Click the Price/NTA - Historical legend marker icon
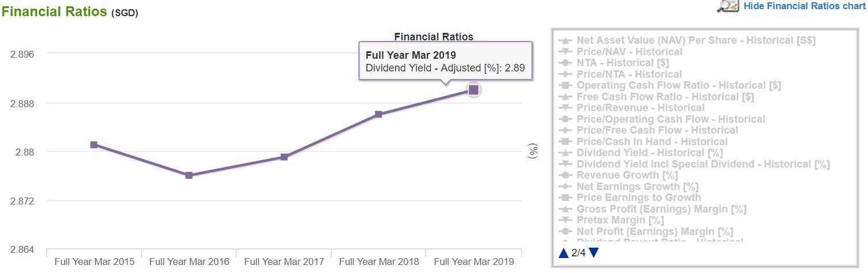The width and height of the screenshot is (868, 273). click(566, 74)
